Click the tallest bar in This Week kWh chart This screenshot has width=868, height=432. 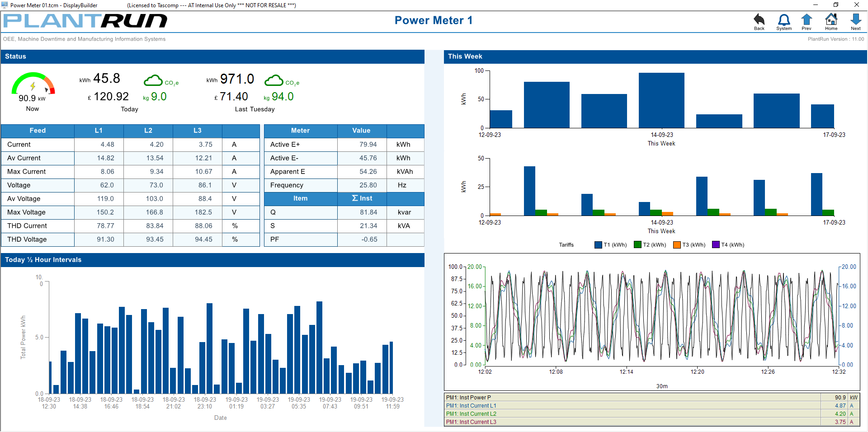661,100
